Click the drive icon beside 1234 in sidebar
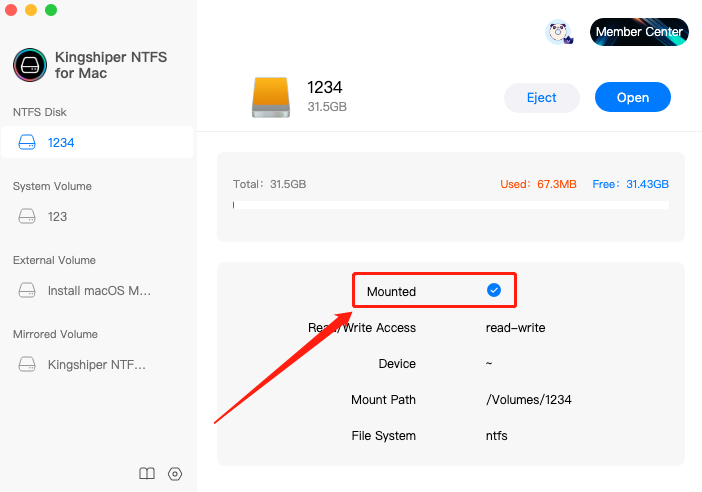702x492 pixels. click(27, 142)
